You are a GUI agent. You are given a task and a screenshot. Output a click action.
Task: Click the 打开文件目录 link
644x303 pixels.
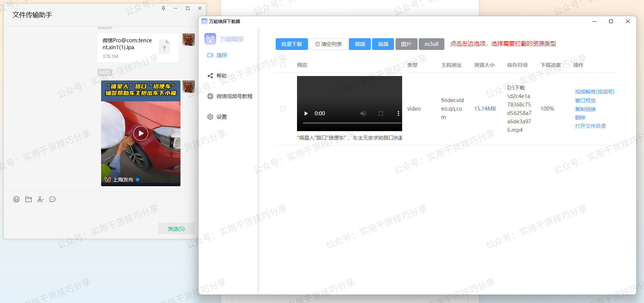click(x=590, y=126)
